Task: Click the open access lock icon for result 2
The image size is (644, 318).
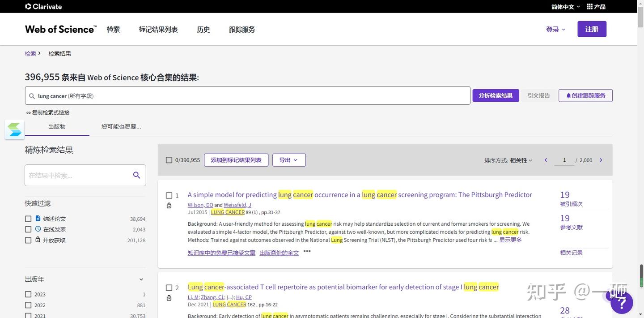Action: 169,298
